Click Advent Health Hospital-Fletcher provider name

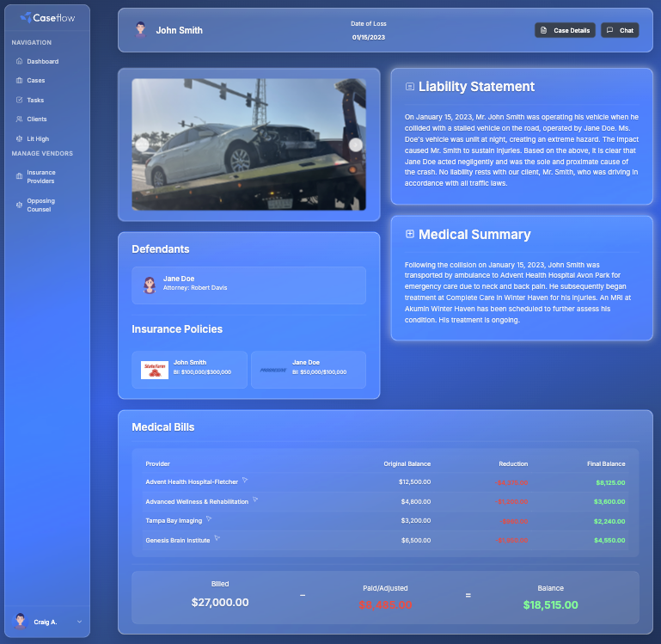(x=192, y=482)
